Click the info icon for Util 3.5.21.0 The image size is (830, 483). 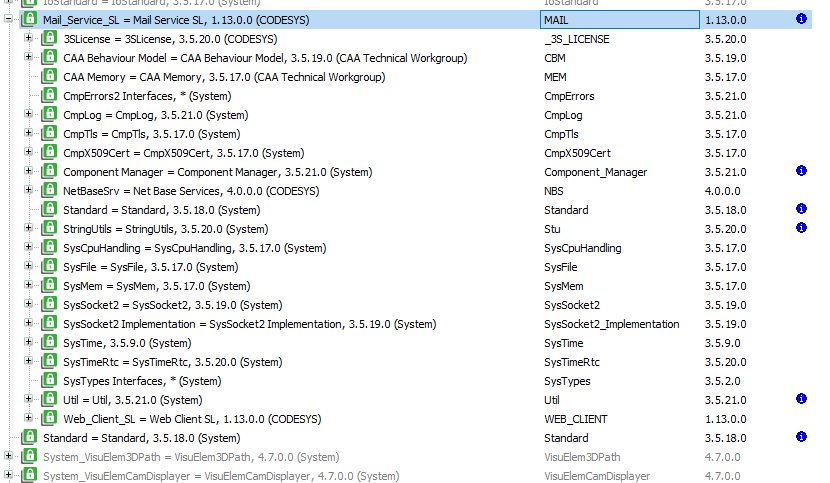click(801, 400)
